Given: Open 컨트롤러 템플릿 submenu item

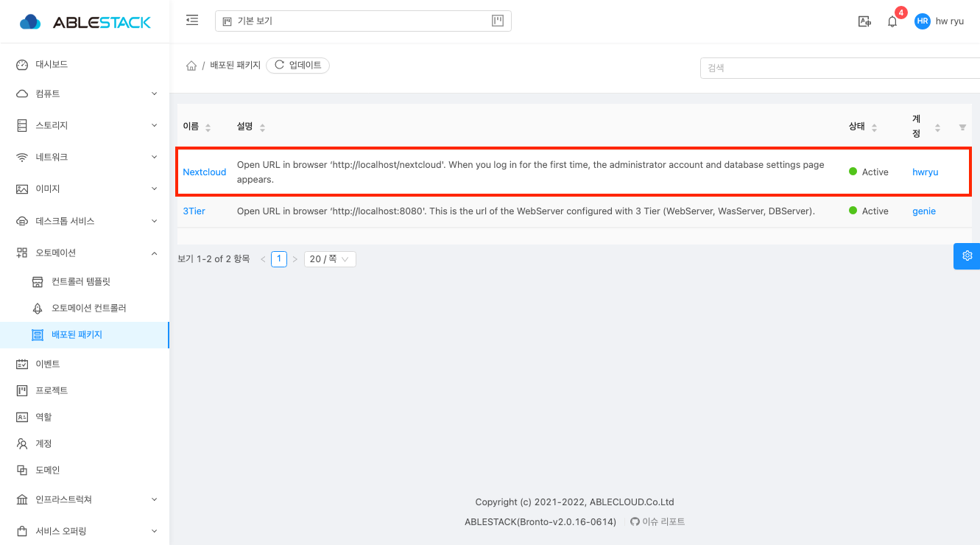Looking at the screenshot, I should coord(85,281).
